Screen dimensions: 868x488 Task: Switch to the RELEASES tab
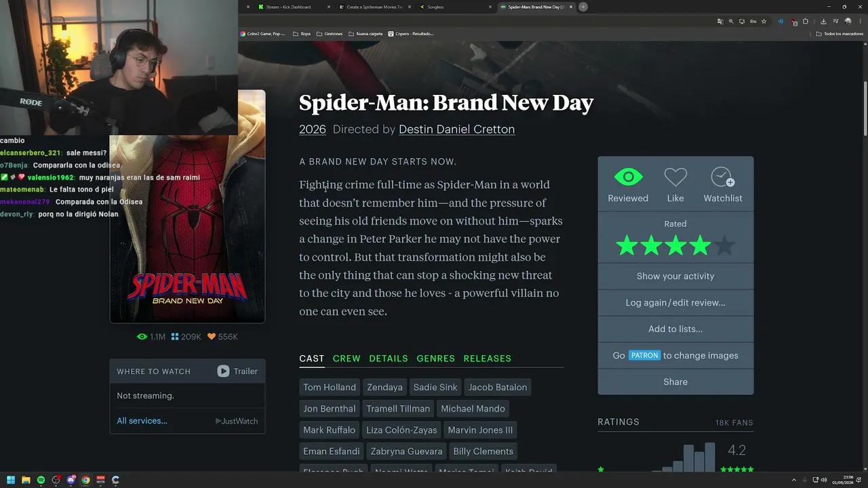click(488, 359)
